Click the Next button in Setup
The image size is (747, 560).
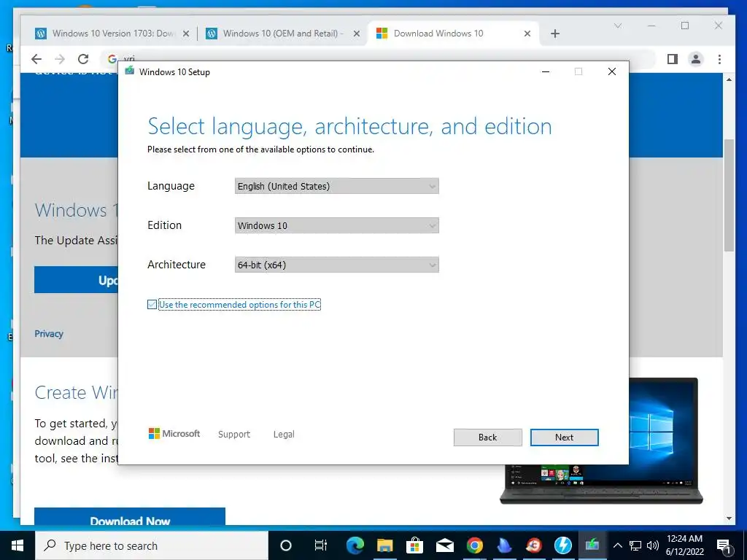click(x=564, y=437)
